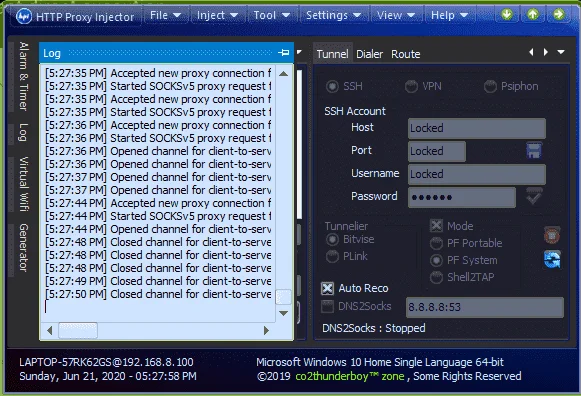Switch to the Dialer tab
The height and width of the screenshot is (396, 581).
[x=369, y=54]
